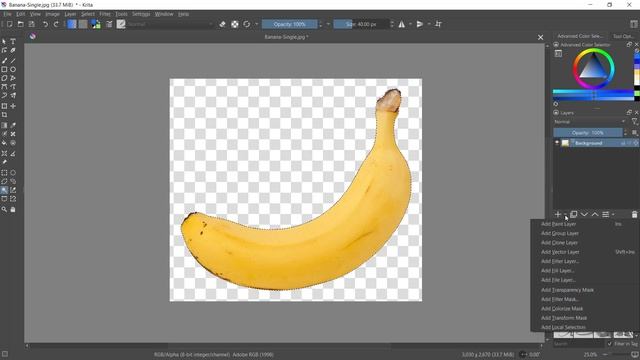Screen dimensions: 640x360
Task: Move layer up with chevron icon
Action: (595, 214)
